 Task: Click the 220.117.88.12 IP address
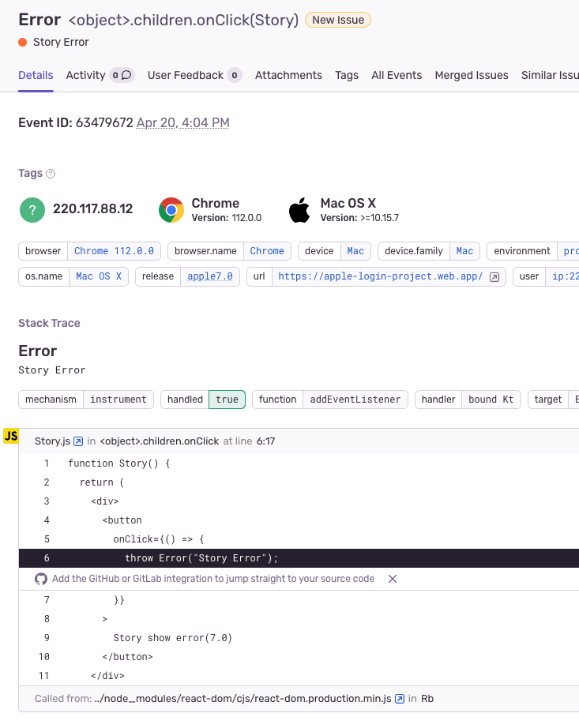93,209
